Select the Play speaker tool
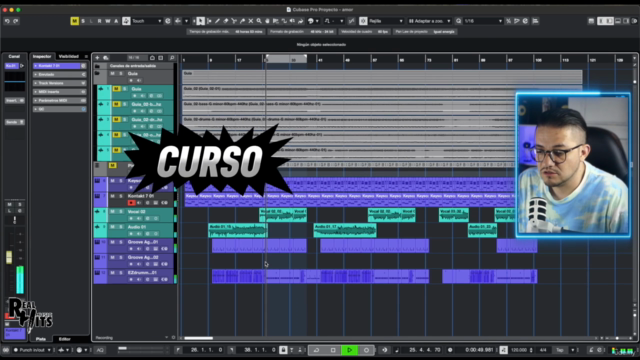The height and width of the screenshot is (360, 640). point(292,21)
